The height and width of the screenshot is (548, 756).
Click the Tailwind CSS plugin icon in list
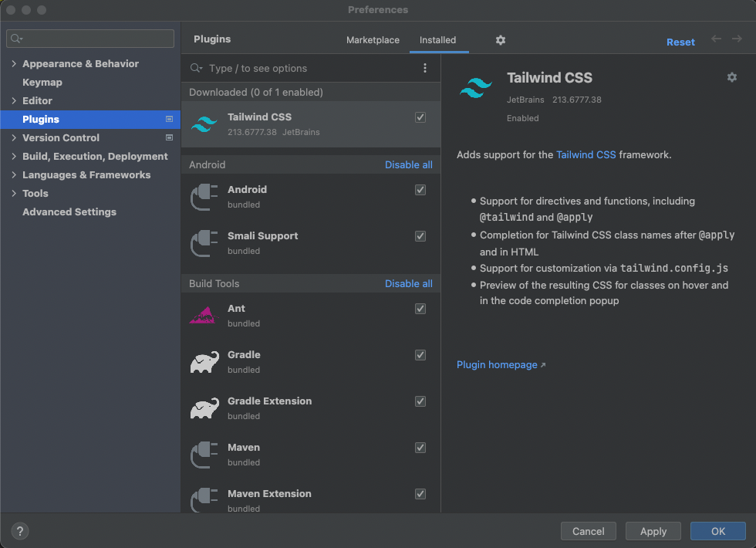[204, 124]
